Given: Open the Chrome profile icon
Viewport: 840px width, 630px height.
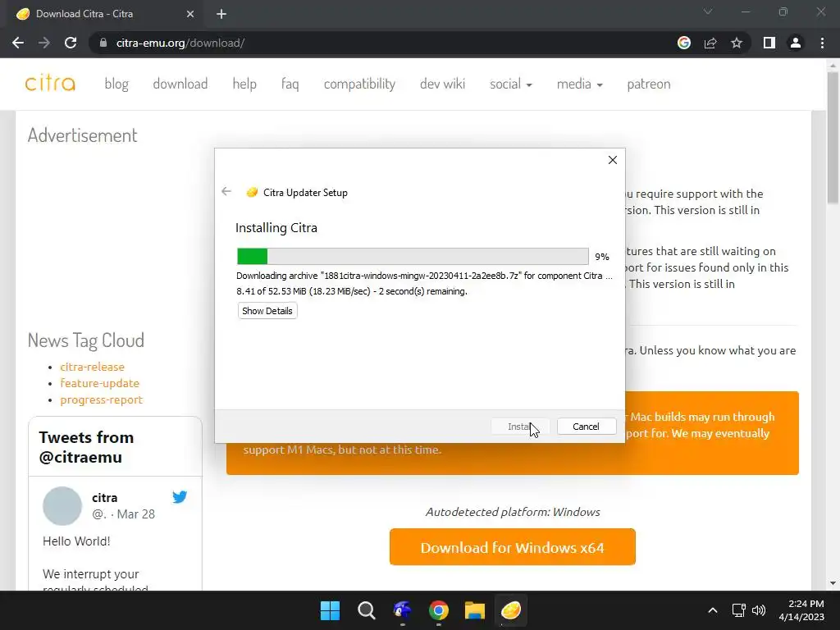Looking at the screenshot, I should 796,43.
